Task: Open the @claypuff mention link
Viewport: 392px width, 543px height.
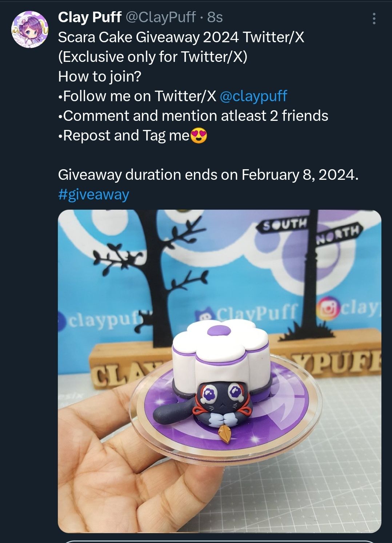Action: point(253,96)
